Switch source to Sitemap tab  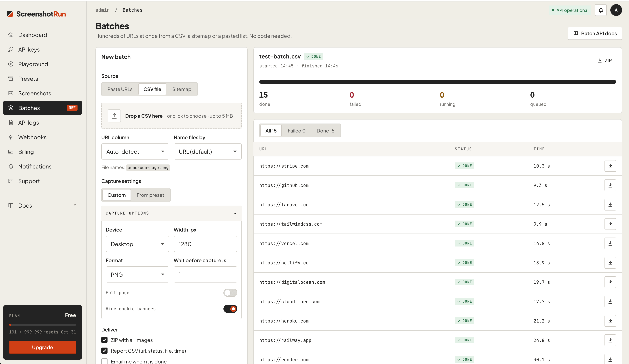coord(182,89)
